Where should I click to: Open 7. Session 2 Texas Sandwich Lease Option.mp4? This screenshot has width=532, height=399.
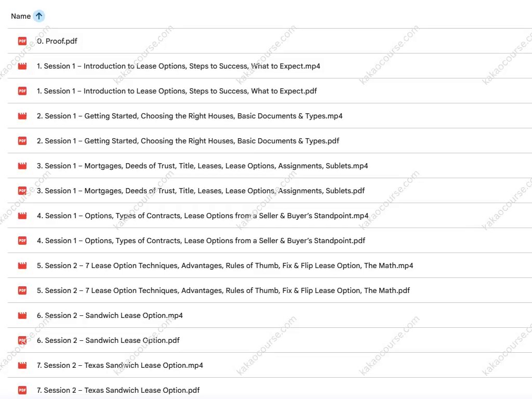(120, 365)
